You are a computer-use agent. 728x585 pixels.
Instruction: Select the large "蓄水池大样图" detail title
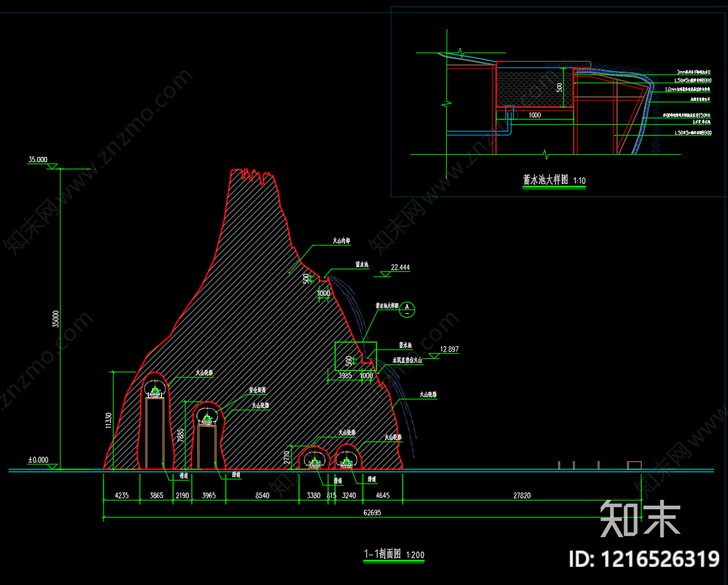546,179
